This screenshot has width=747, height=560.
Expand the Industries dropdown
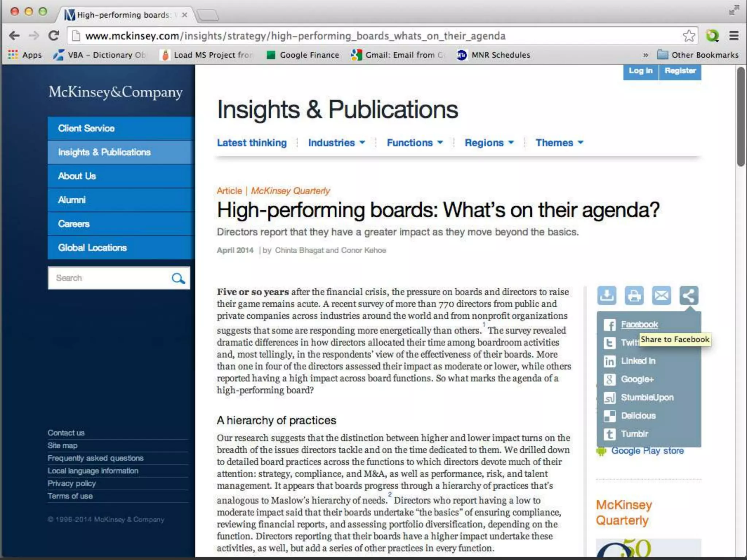(x=336, y=143)
